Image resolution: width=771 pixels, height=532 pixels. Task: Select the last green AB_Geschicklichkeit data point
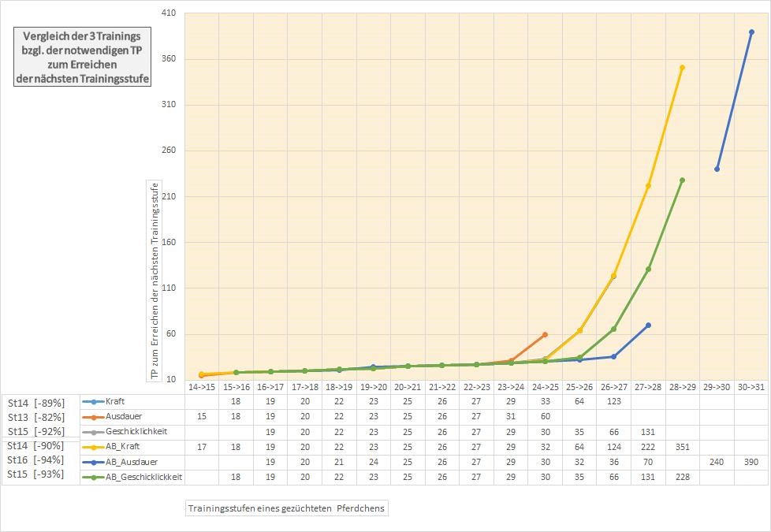(x=682, y=180)
